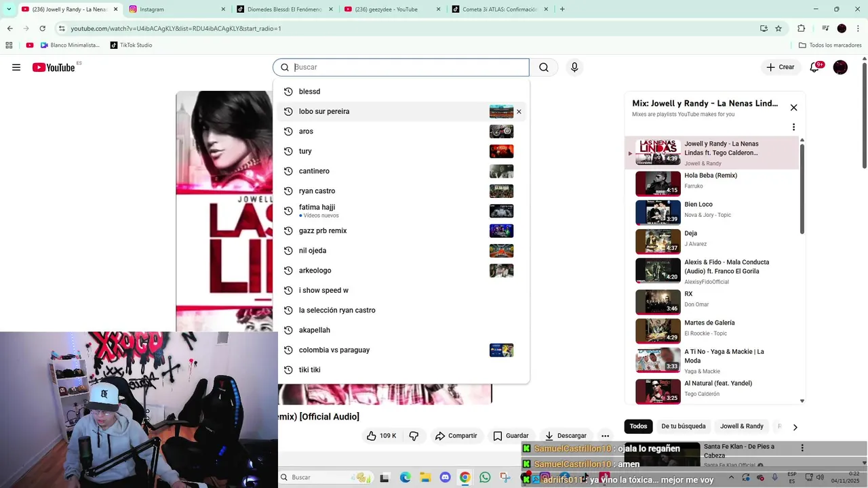Like the video with 109 K
The height and width of the screenshot is (488, 868).
381,436
